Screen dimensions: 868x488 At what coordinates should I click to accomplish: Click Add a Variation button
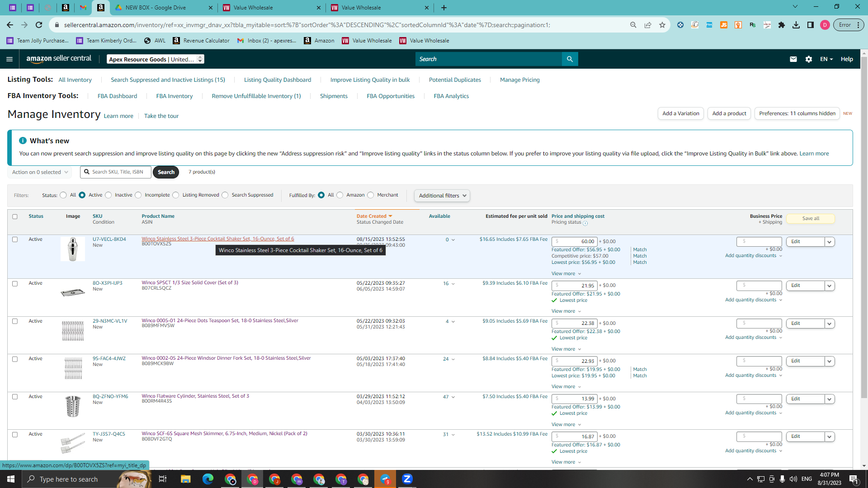click(x=681, y=113)
